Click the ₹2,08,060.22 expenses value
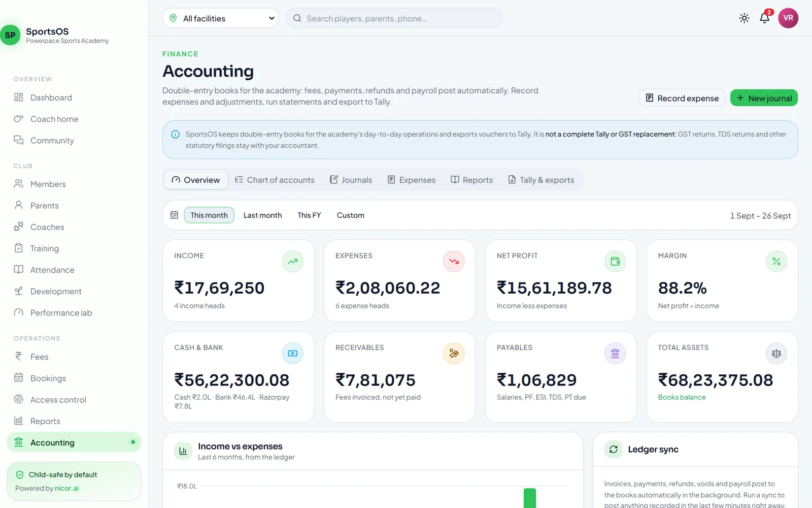Screen dimensions: 812x508 click(388, 288)
